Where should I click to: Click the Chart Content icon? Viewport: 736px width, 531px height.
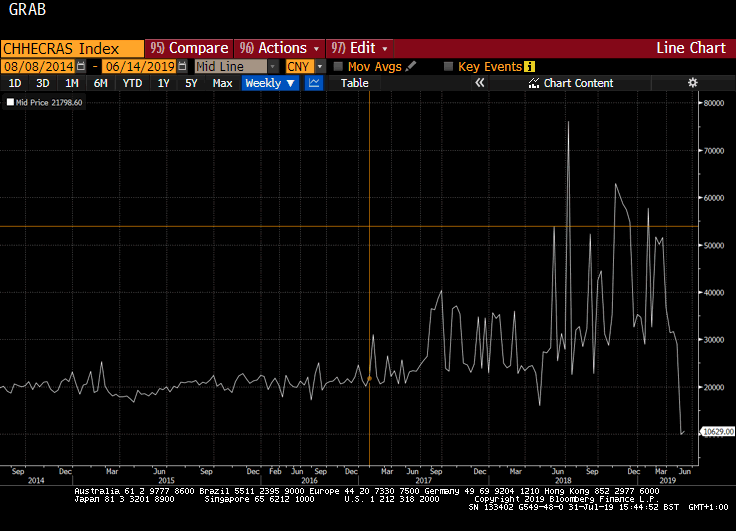(x=534, y=83)
